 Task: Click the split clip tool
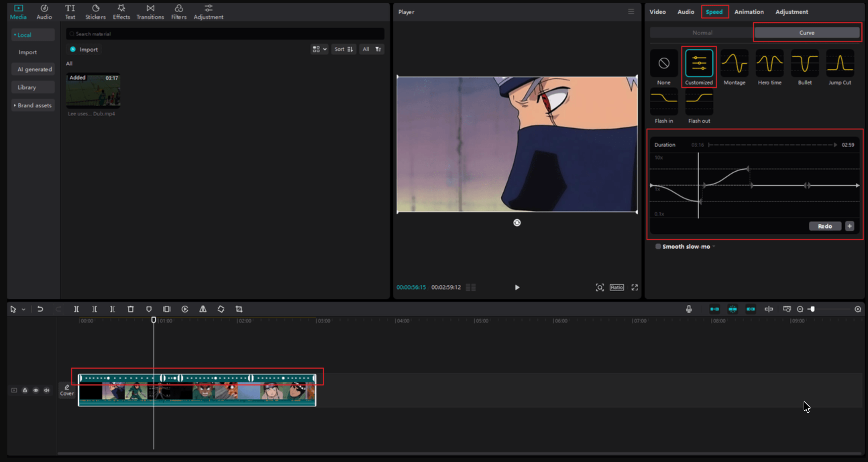[x=76, y=309]
